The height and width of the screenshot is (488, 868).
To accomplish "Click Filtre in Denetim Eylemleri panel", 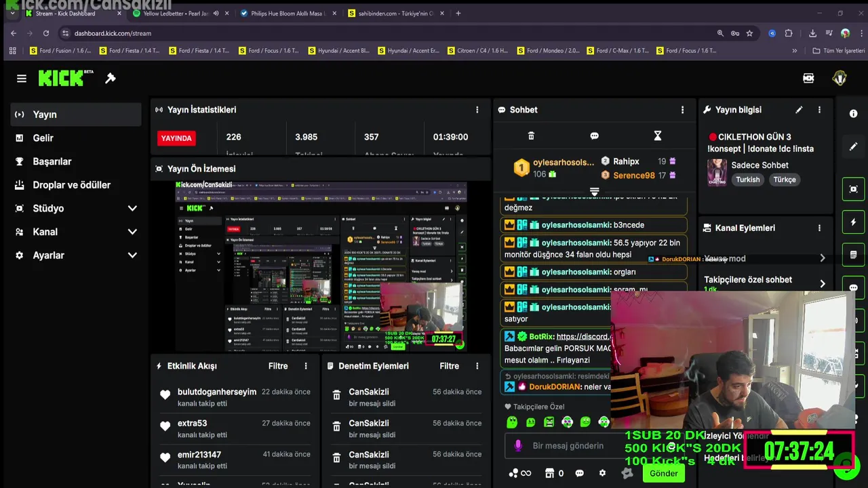I will pyautogui.click(x=450, y=366).
